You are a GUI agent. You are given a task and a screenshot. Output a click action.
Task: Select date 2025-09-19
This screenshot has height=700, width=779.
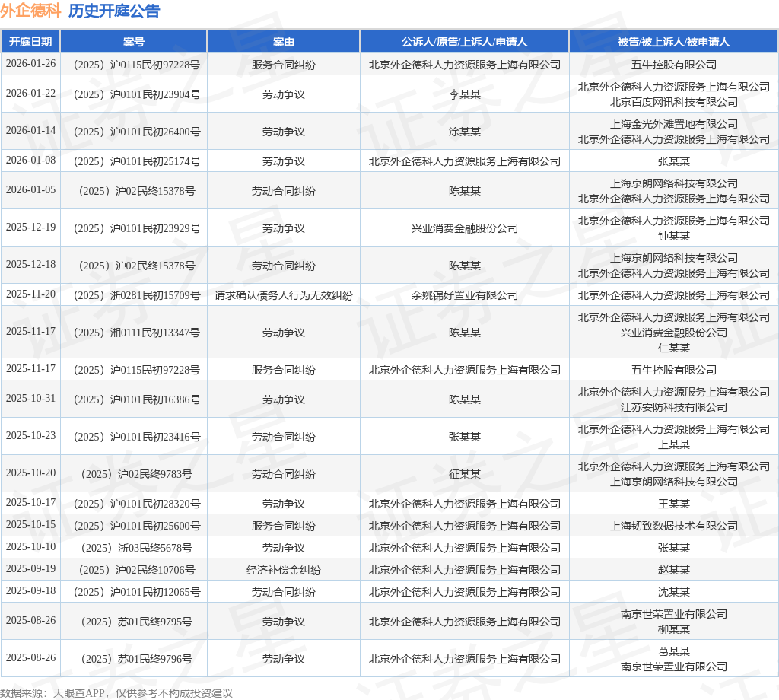pyautogui.click(x=30, y=569)
